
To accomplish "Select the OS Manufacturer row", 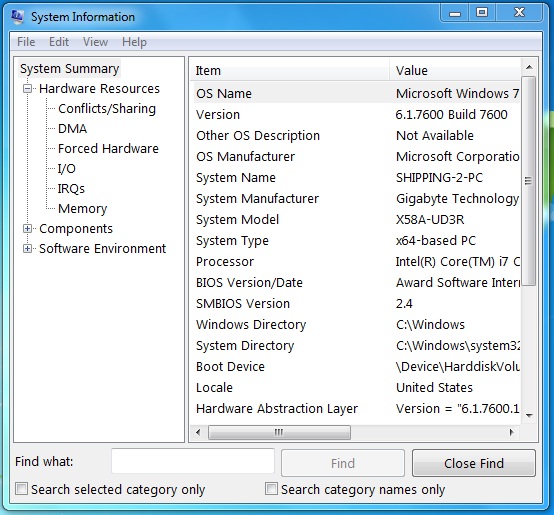I will [357, 156].
